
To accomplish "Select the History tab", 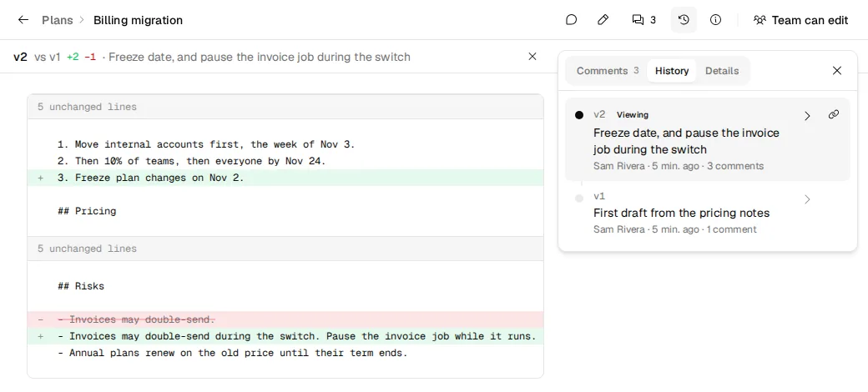I will (x=672, y=71).
